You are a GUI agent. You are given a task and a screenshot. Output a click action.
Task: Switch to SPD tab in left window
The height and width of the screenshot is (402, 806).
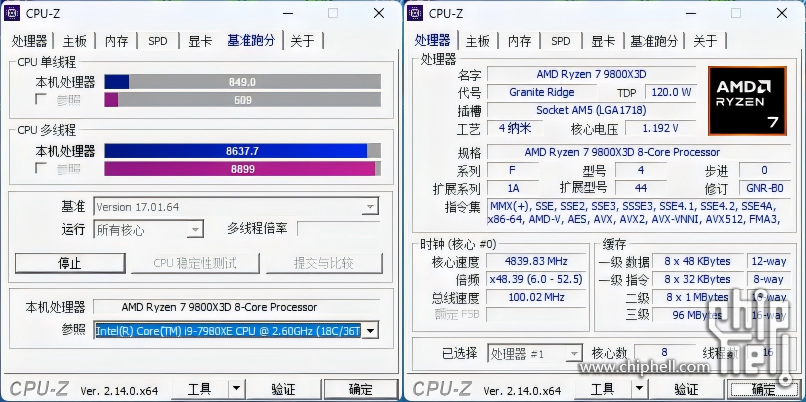point(158,41)
